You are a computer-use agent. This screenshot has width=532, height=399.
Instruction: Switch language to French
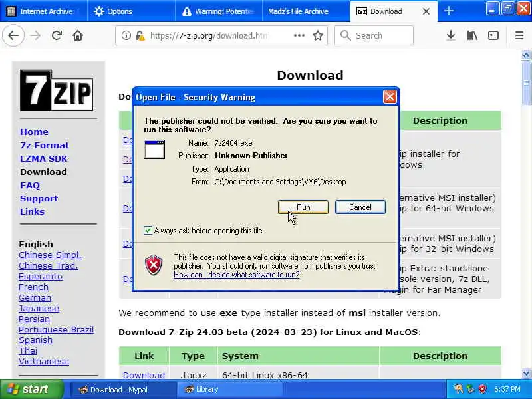(x=33, y=287)
